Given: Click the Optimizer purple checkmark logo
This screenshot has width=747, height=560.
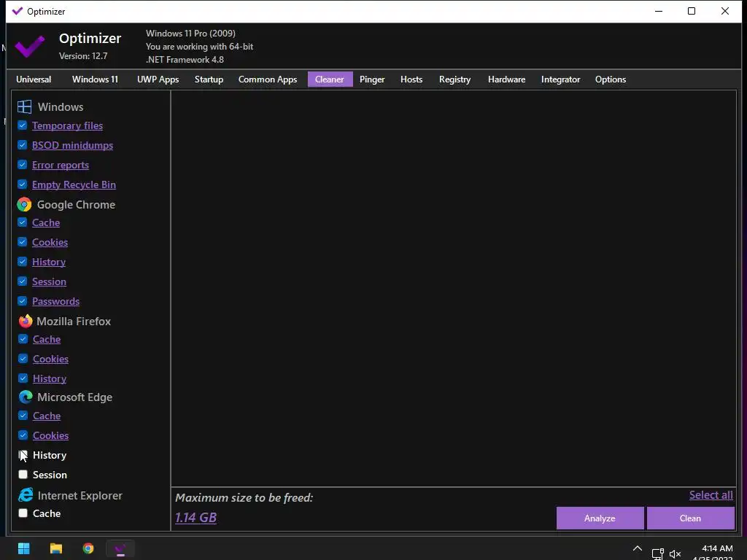Looking at the screenshot, I should click(29, 46).
